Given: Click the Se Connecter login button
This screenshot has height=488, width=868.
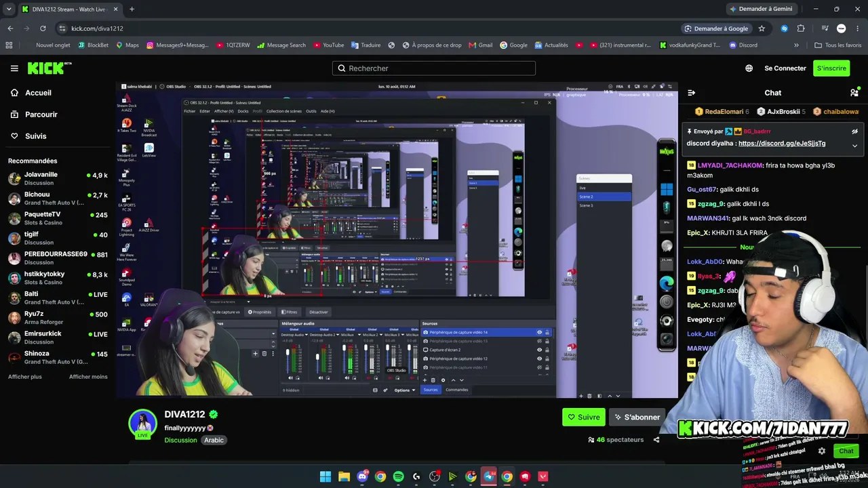Looking at the screenshot, I should [785, 68].
